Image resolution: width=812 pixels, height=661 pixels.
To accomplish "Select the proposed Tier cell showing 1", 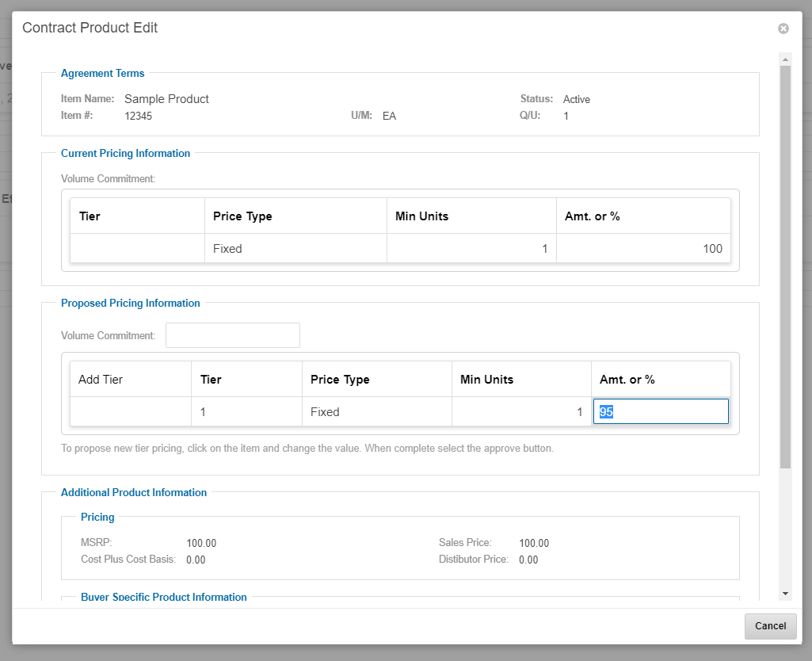I will tap(246, 412).
